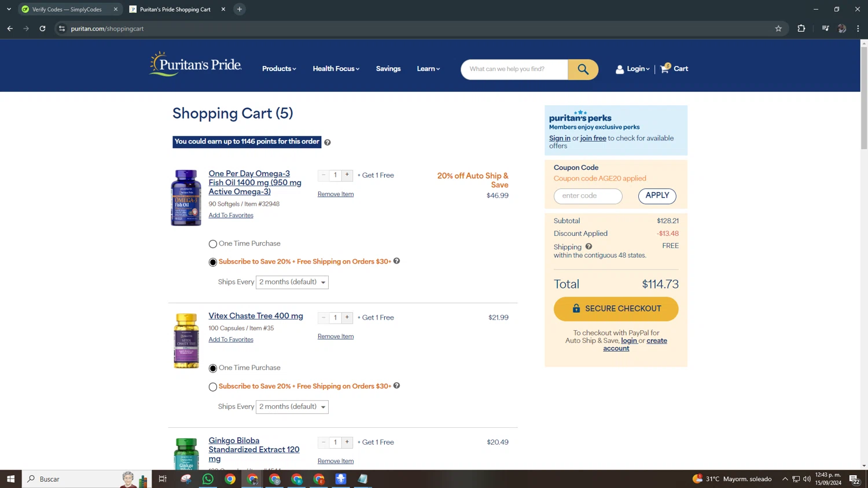Click help icon beside Omega-3 subscribe option
The width and height of the screenshot is (868, 488).
click(396, 261)
